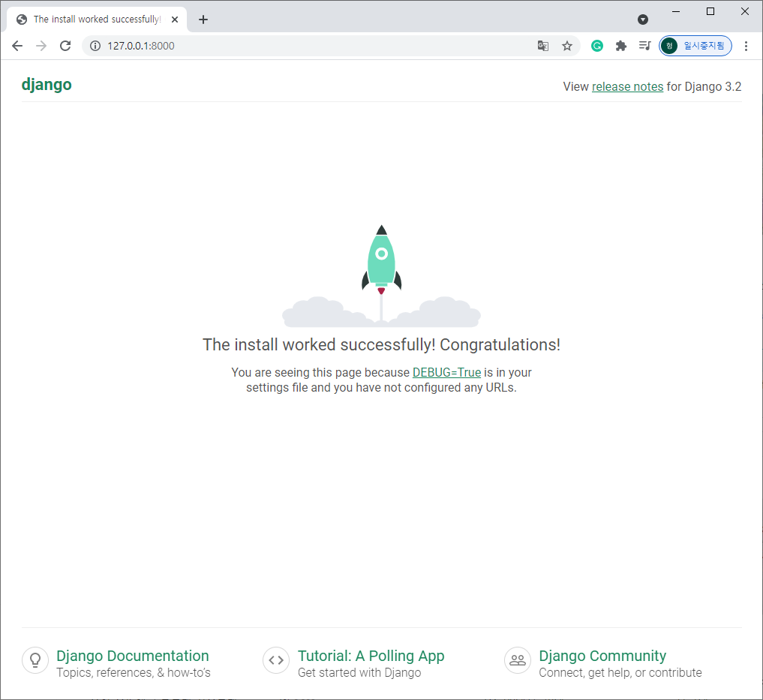Open Django Community link
The height and width of the screenshot is (700, 763).
(602, 656)
